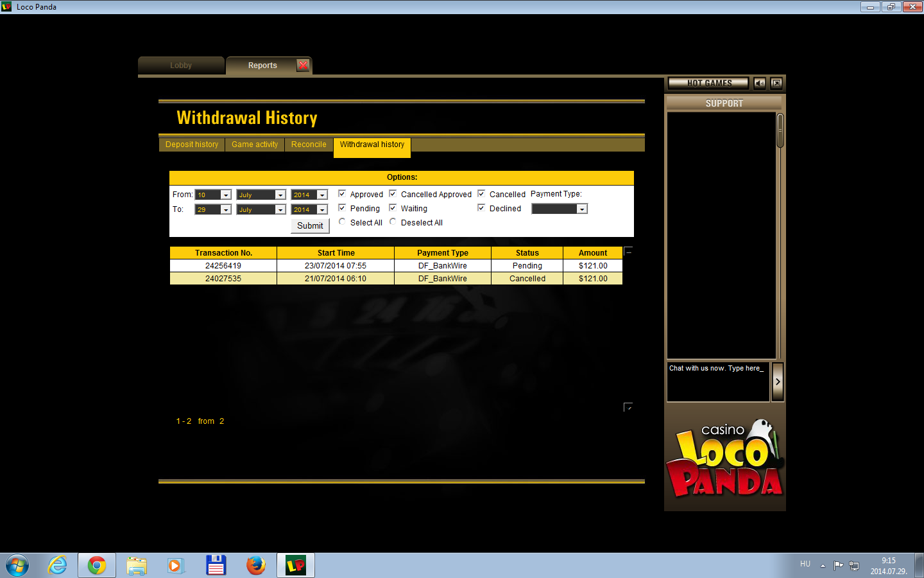Viewport: 924px width, 578px height.
Task: Open Reconcile tab
Action: 309,144
